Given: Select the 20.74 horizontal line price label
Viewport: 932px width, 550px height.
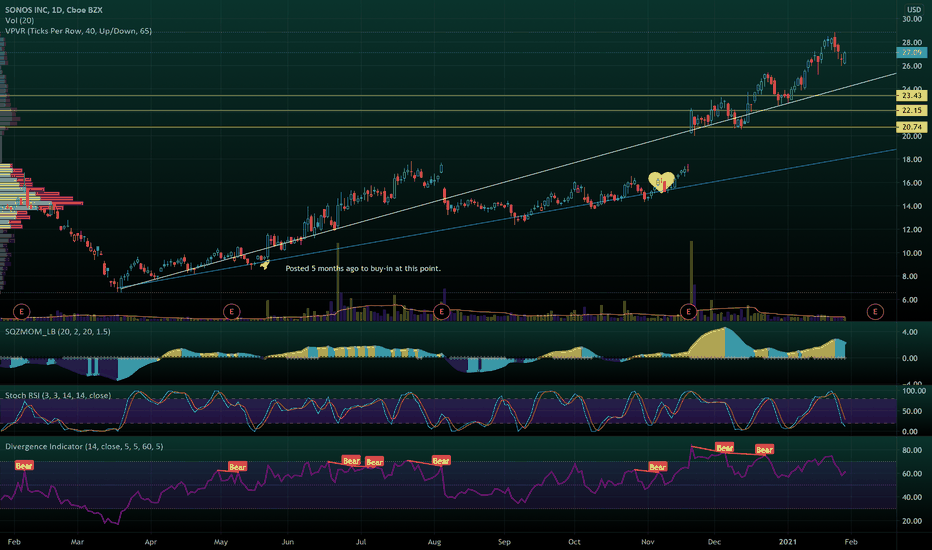Looking at the screenshot, I should pyautogui.click(x=911, y=127).
